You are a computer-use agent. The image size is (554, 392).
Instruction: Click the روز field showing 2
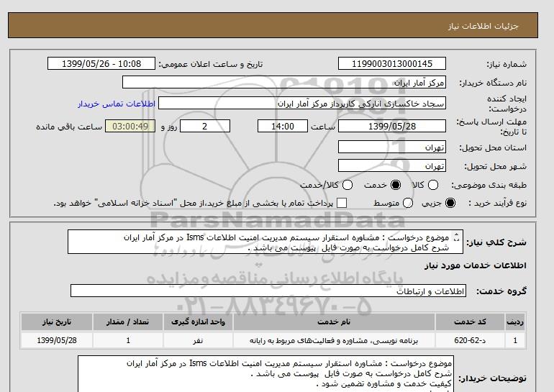pos(205,126)
